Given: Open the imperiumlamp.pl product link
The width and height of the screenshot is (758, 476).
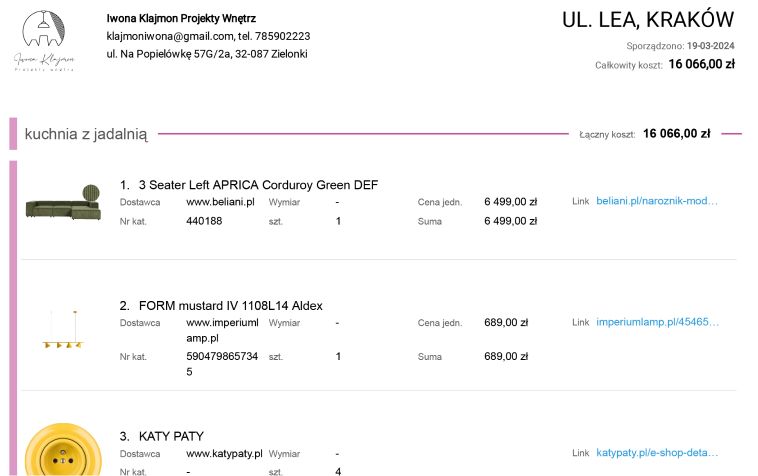Looking at the screenshot, I should (657, 322).
